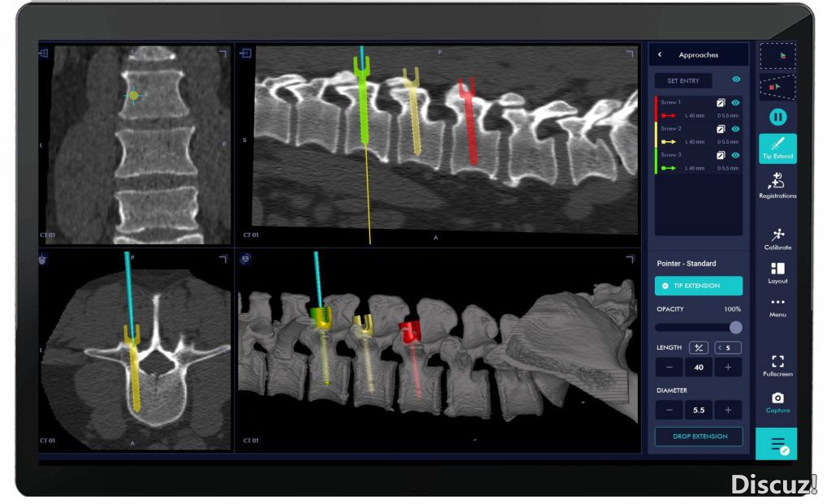Image resolution: width=831 pixels, height=504 pixels.
Task: Click the yellow screw head in 3D view
Action: 364,325
